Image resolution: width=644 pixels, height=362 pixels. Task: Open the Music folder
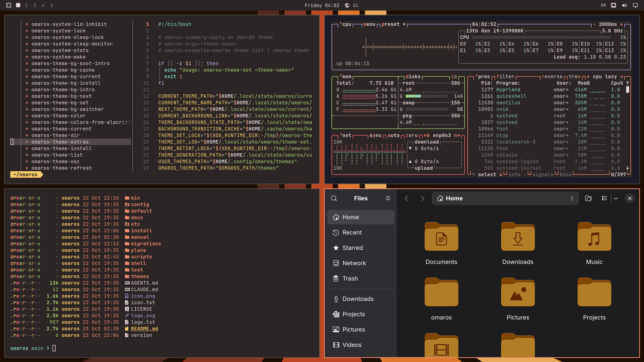pyautogui.click(x=594, y=237)
